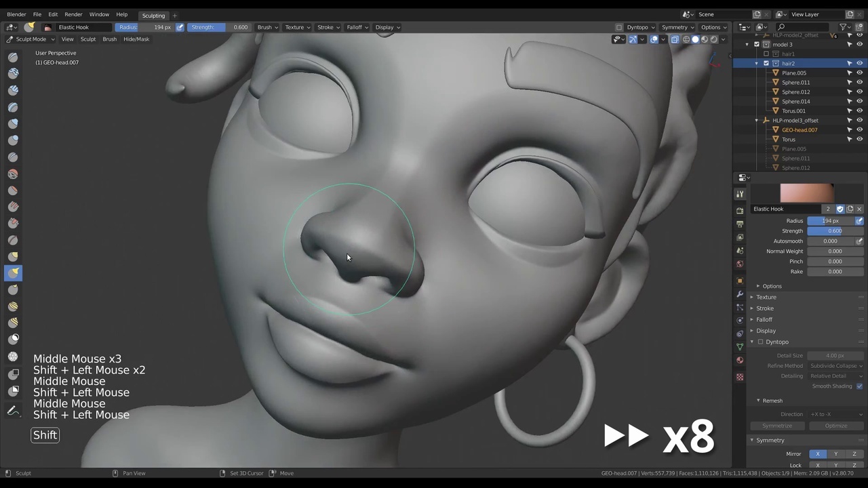Screen dimensions: 868x488
Task: Select the Draw brush in the toolbar
Action: click(x=13, y=57)
